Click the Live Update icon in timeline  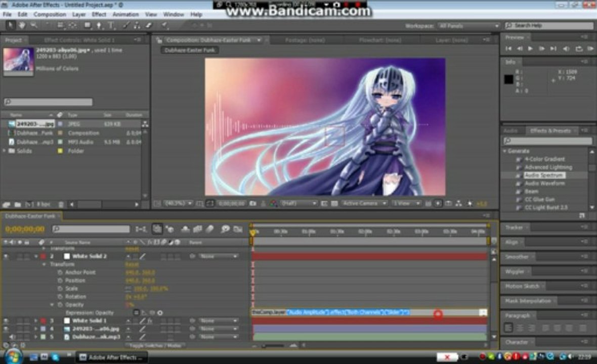point(157,229)
